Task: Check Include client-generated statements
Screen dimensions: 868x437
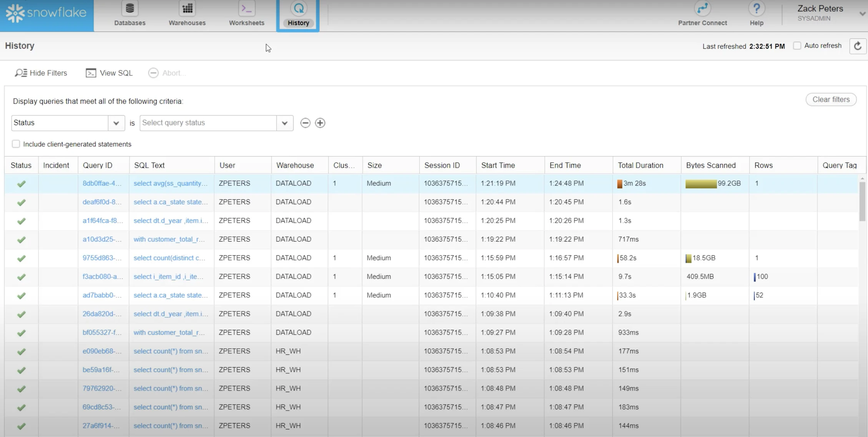Action: tap(16, 144)
